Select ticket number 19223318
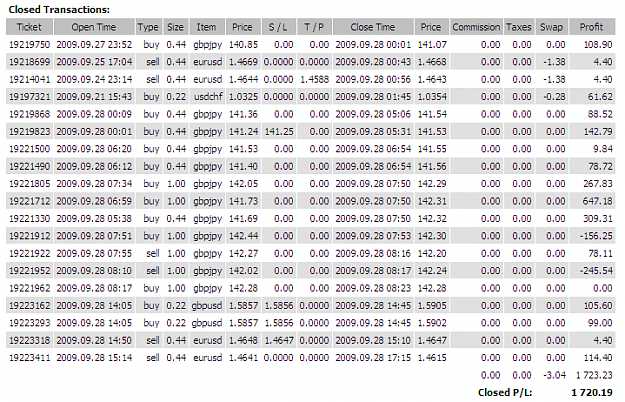The image size is (625, 402). (x=29, y=340)
